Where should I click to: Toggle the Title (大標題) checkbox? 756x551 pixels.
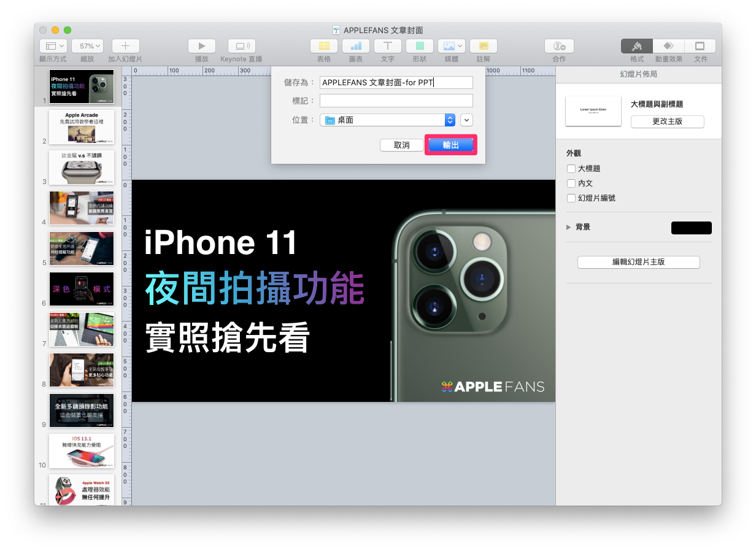pos(571,169)
